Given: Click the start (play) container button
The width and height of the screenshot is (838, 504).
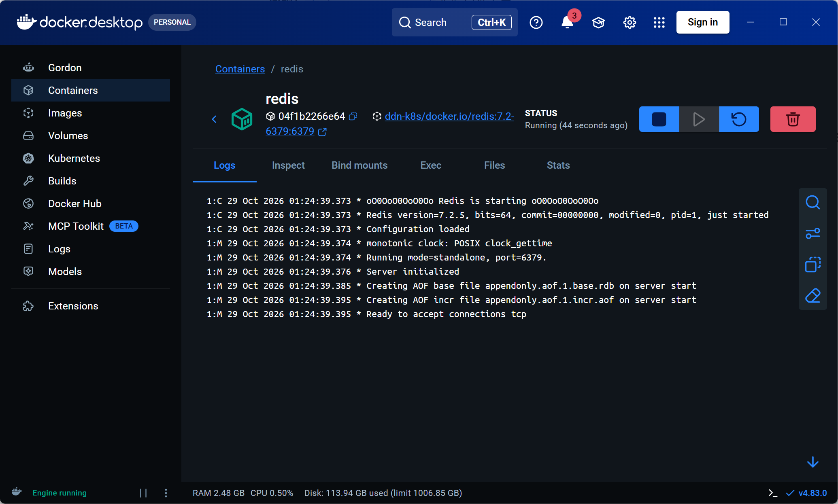Looking at the screenshot, I should click(x=699, y=119).
